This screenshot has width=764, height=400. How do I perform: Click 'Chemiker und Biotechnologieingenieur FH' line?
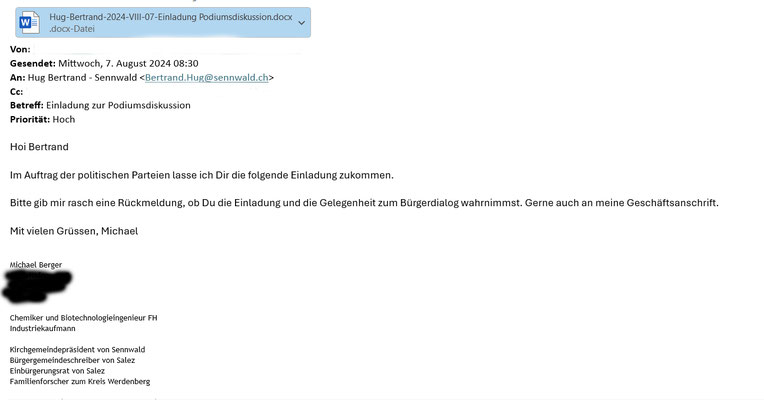point(83,318)
